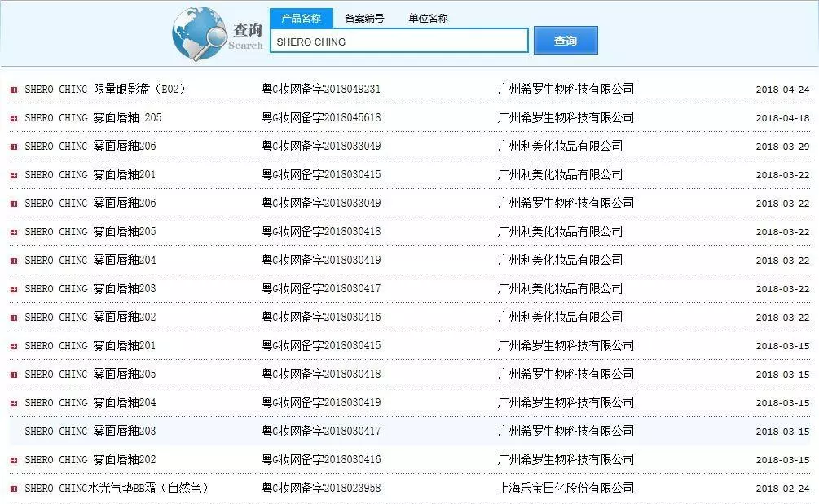This screenshot has width=819, height=504.
Task: Select 粤G妆网备字2018033049 on 2018-03-29 row
Action: (321, 146)
